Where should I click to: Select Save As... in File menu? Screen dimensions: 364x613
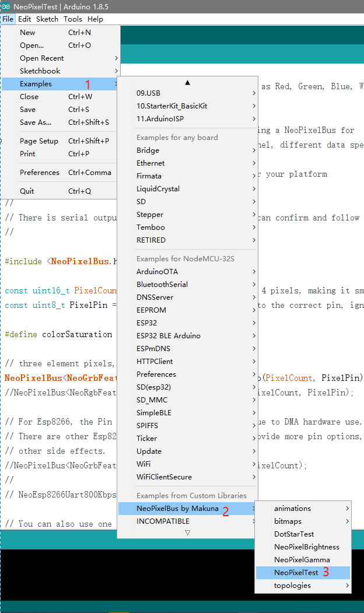tap(36, 122)
